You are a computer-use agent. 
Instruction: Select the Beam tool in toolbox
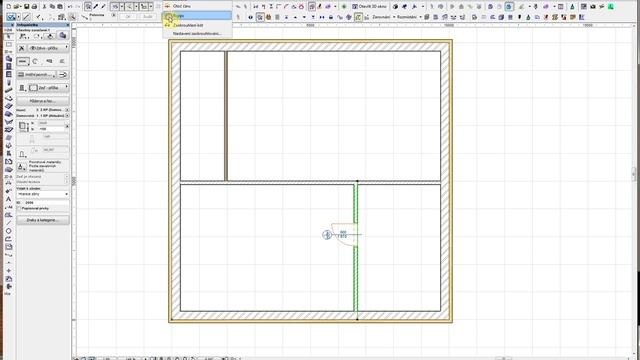click(x=9, y=90)
